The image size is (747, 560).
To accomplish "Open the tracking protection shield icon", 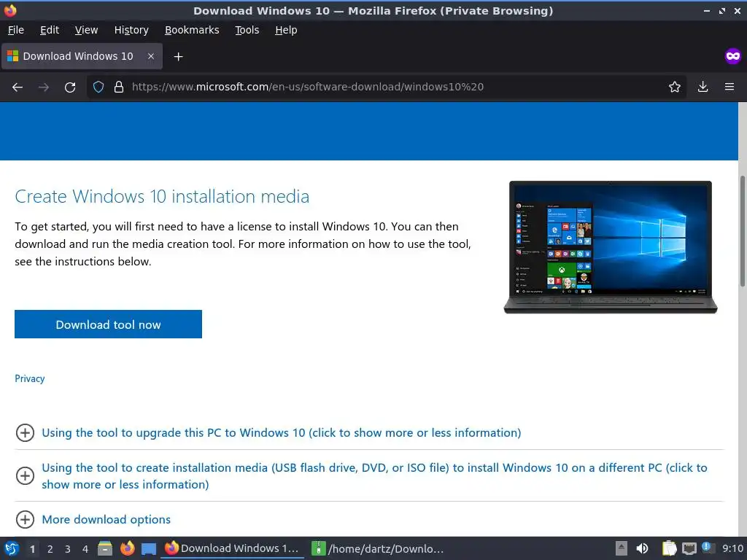I will click(x=98, y=87).
